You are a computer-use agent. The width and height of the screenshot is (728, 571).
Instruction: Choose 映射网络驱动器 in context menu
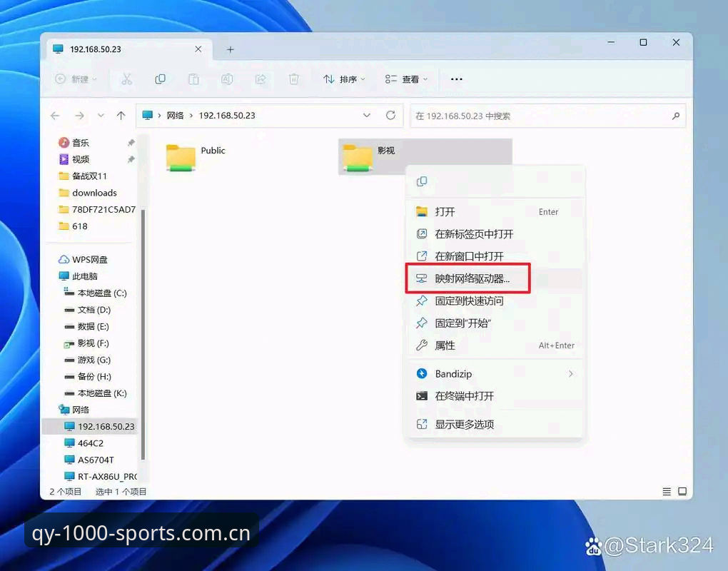(495, 278)
